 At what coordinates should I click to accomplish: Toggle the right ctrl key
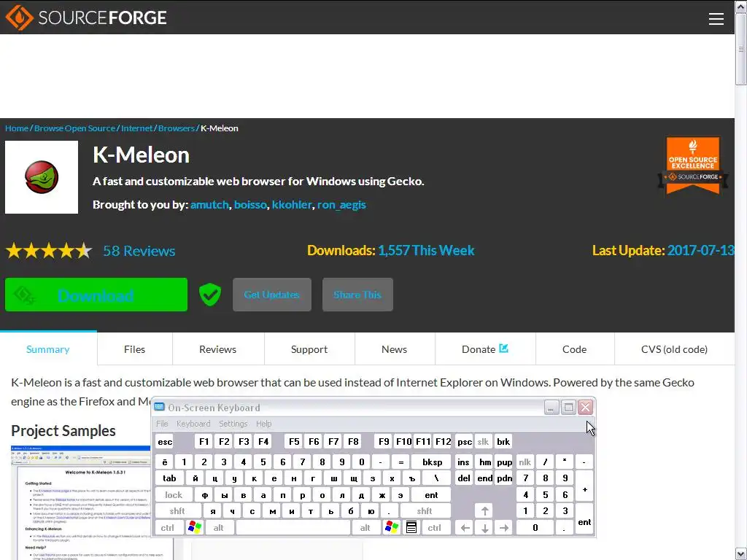[x=435, y=527]
